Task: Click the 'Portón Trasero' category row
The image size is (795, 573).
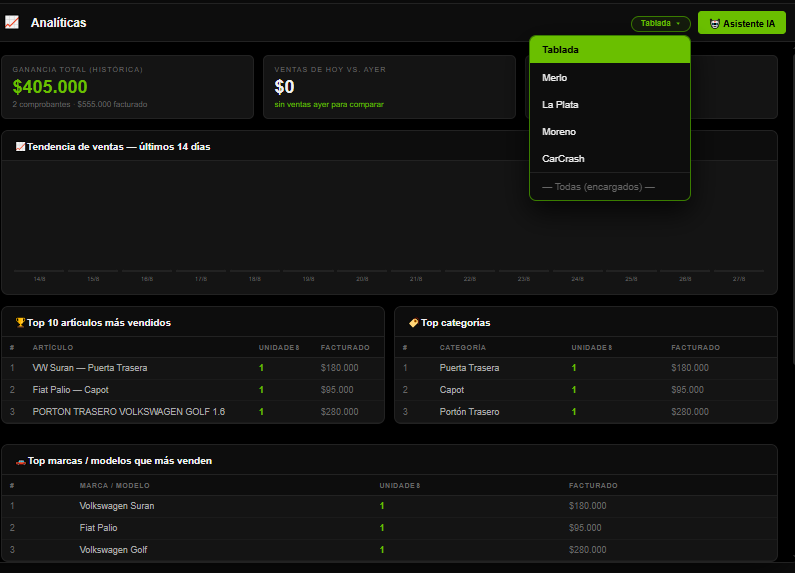Action: click(x=586, y=412)
